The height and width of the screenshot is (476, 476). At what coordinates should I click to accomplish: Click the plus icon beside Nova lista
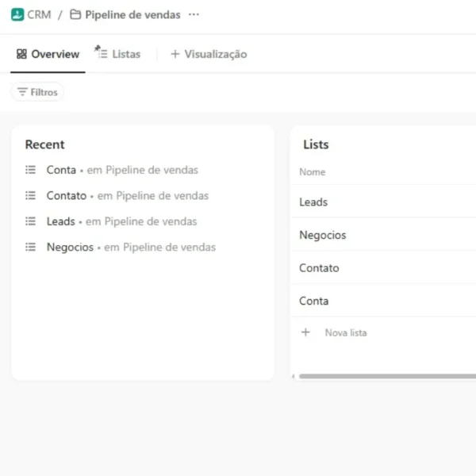coord(305,332)
